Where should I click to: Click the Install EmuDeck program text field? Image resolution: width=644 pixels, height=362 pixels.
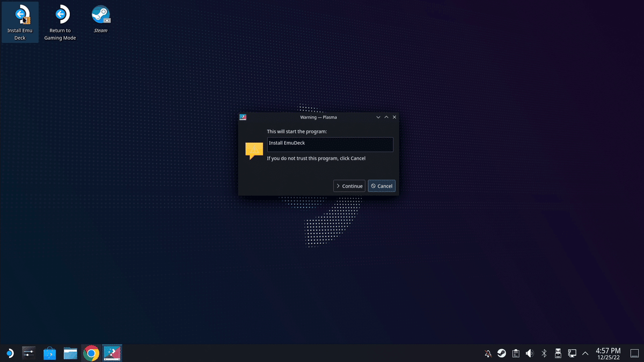pos(330,144)
